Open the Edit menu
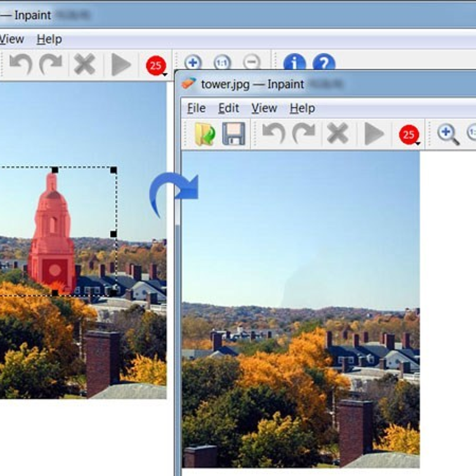 click(228, 108)
